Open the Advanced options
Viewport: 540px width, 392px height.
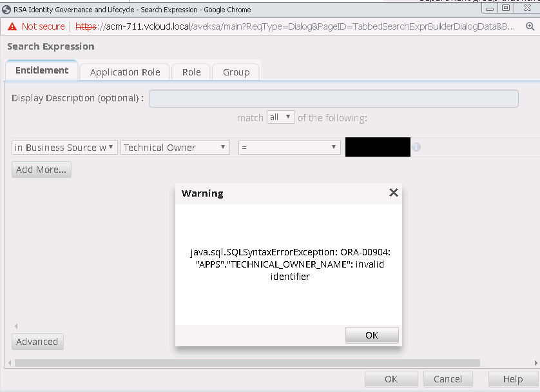[x=37, y=342]
